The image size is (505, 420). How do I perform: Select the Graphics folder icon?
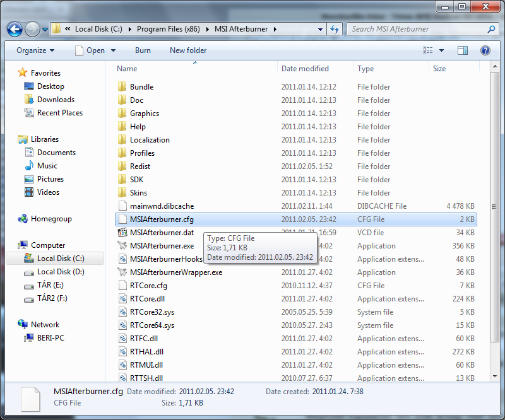click(x=122, y=113)
